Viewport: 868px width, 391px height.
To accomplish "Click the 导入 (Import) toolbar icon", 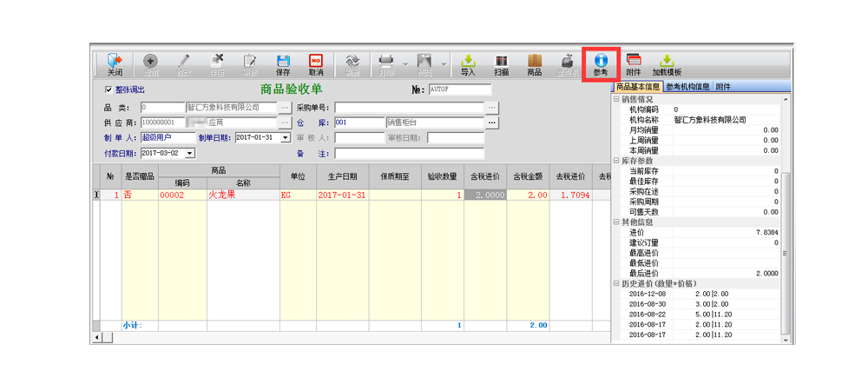I will [469, 65].
